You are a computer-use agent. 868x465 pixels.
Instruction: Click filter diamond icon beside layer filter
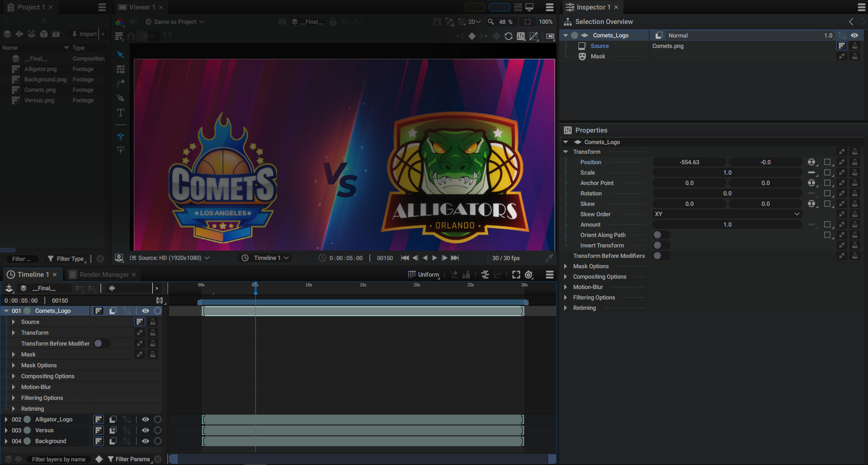click(x=99, y=459)
